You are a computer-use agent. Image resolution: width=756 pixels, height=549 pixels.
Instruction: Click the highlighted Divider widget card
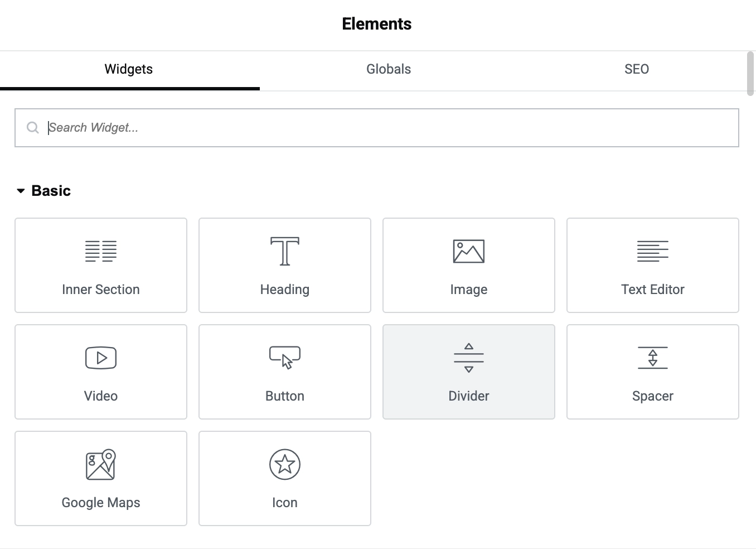point(468,372)
